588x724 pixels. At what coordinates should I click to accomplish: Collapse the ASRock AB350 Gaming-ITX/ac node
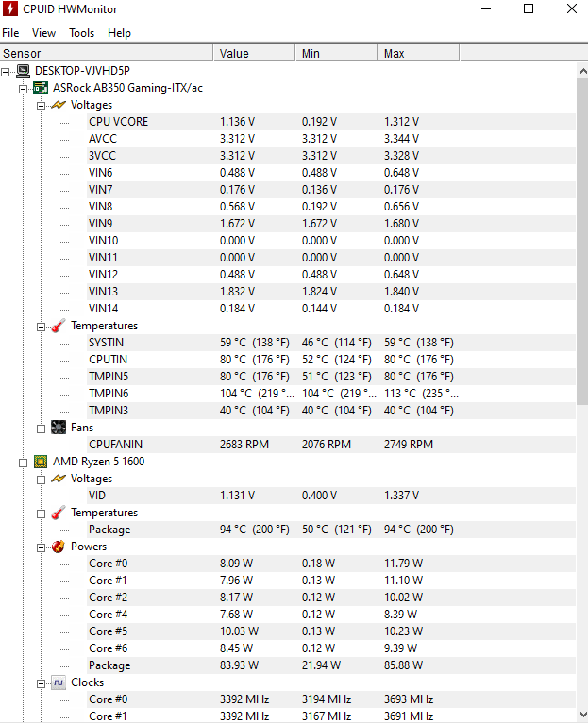point(23,89)
